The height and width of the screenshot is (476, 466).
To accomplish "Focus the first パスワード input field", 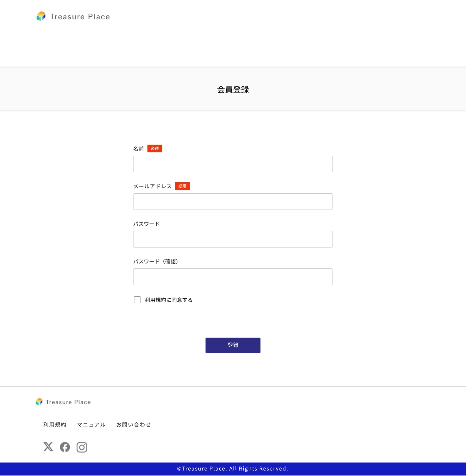I will (233, 239).
